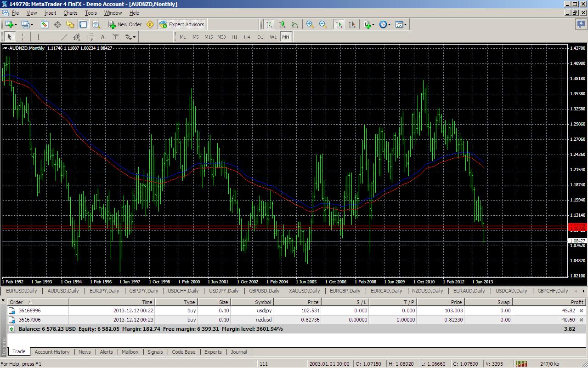
Task: Close the nzdusd order 36167006
Action: pos(581,320)
